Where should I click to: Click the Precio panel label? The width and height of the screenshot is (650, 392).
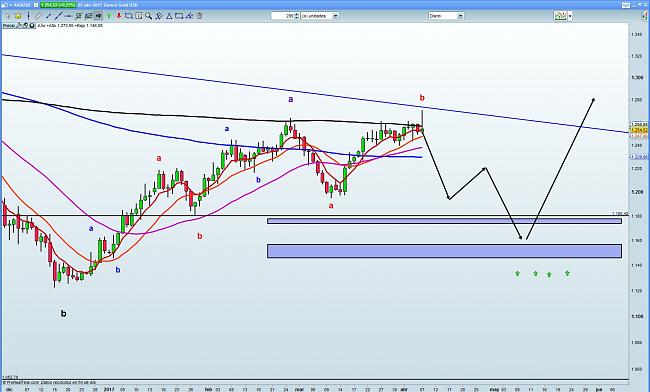pos(9,26)
